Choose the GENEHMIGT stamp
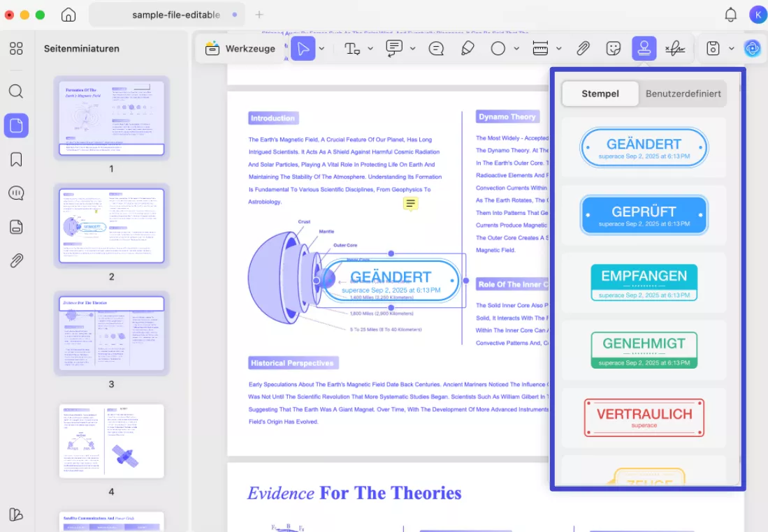768x532 pixels. 644,350
